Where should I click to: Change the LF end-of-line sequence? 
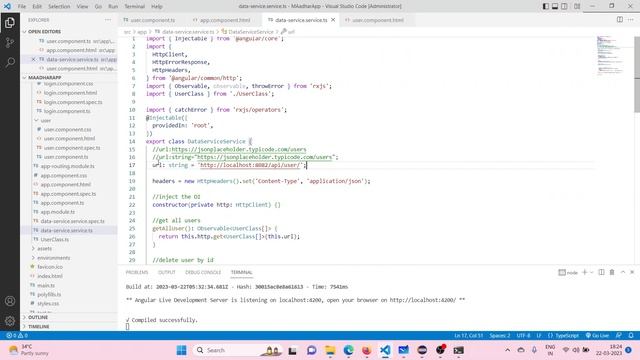[539, 336]
